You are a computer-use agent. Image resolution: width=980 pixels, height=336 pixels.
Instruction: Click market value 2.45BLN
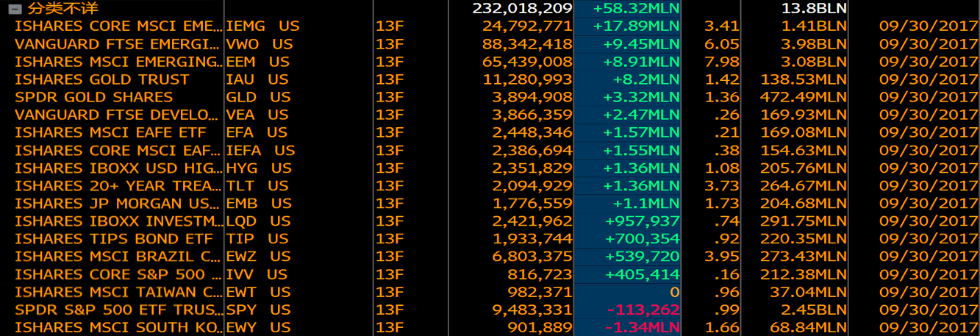pos(815,309)
